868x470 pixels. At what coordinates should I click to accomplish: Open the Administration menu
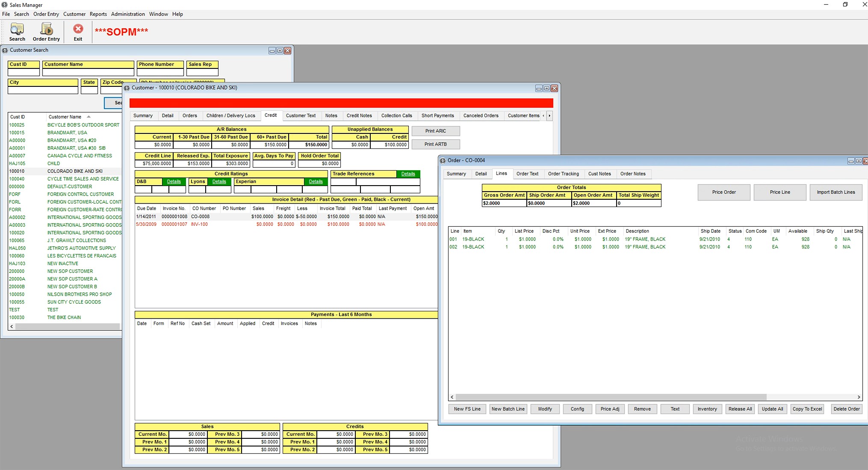coord(128,14)
